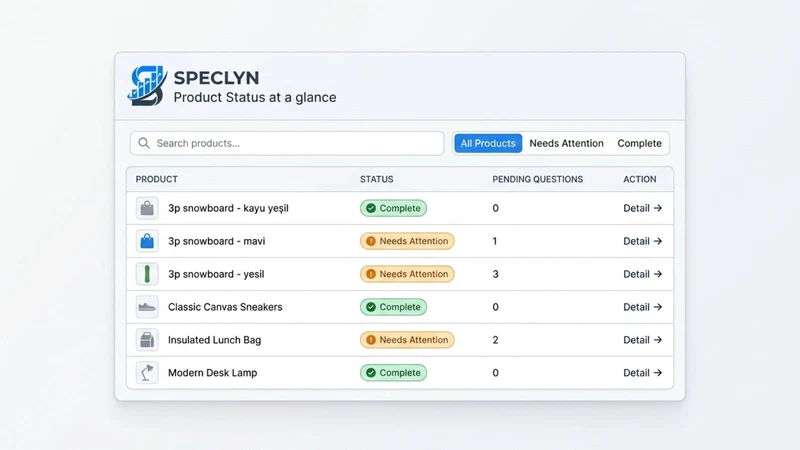Viewport: 800px width, 450px height.
Task: Click the desk lamp product icon
Action: click(147, 372)
